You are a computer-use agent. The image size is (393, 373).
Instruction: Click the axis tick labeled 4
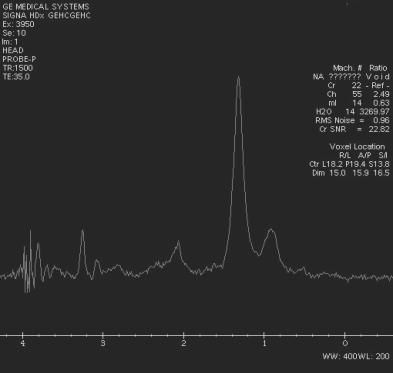22,343
